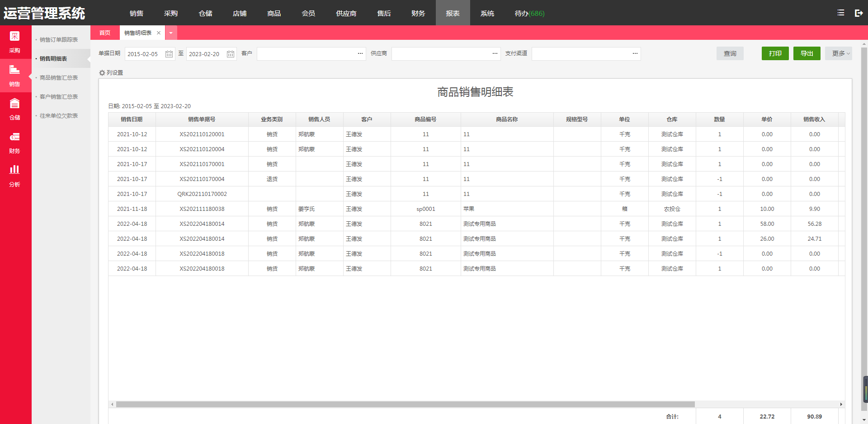
Task: Open 往来单位欠款表 report link
Action: [x=59, y=116]
